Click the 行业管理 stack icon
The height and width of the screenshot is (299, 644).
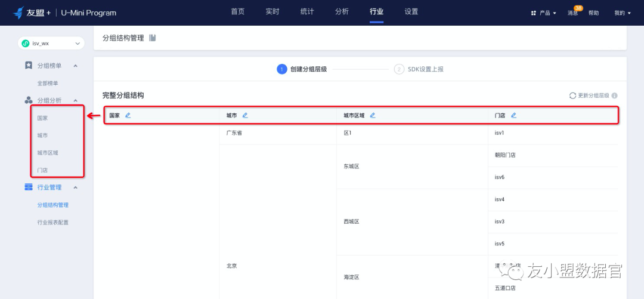29,187
